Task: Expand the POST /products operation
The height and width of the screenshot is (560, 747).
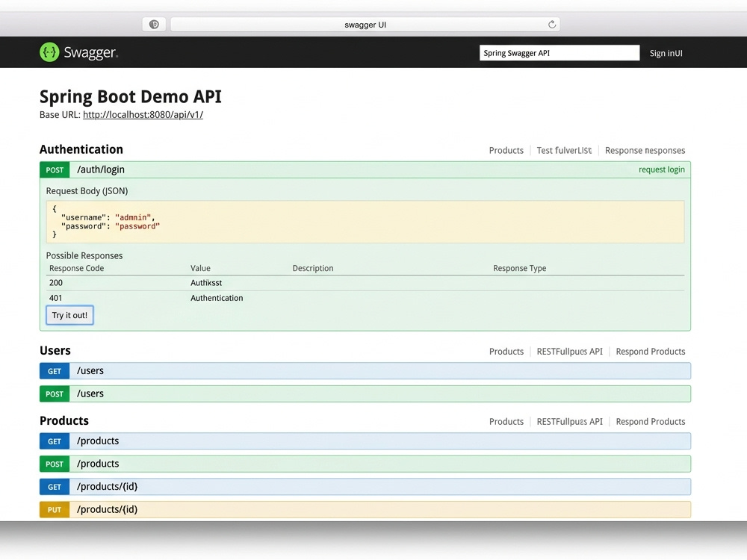Action: (365, 464)
